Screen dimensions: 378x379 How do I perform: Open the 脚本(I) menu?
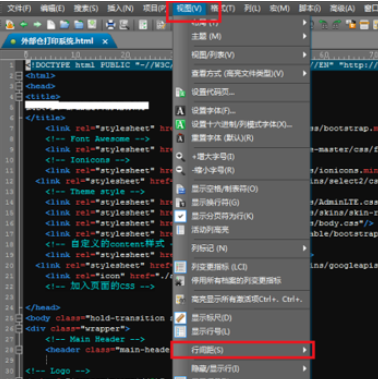point(310,8)
